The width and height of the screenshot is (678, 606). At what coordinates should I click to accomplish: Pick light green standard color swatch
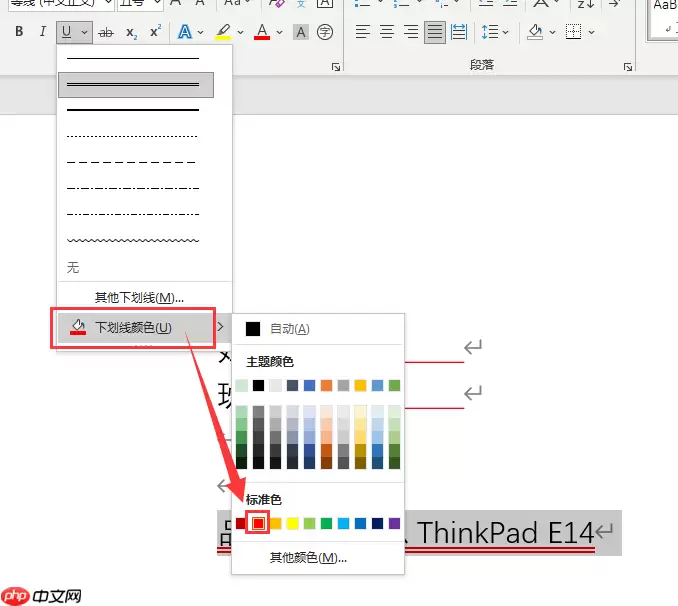point(309,523)
